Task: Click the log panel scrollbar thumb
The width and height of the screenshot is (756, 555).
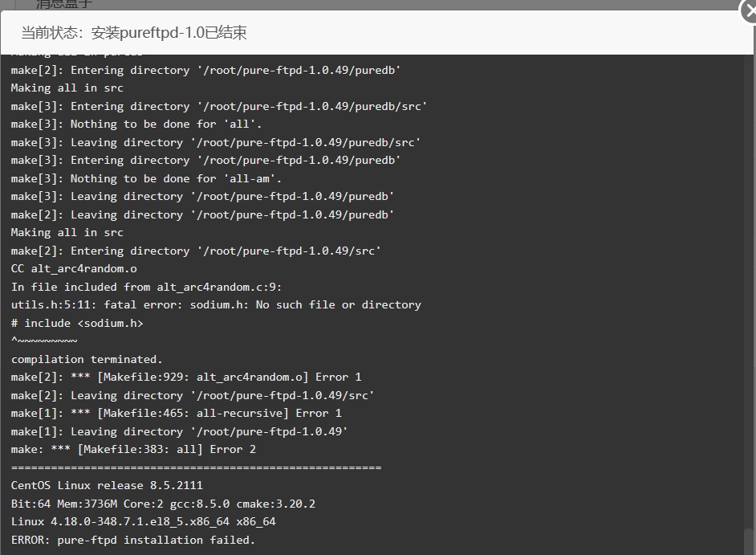Action: click(x=749, y=541)
